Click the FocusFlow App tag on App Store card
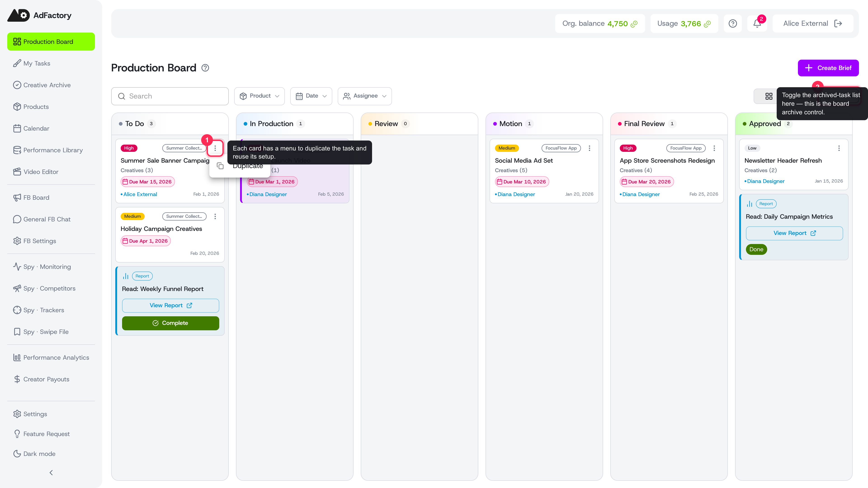 pos(686,148)
